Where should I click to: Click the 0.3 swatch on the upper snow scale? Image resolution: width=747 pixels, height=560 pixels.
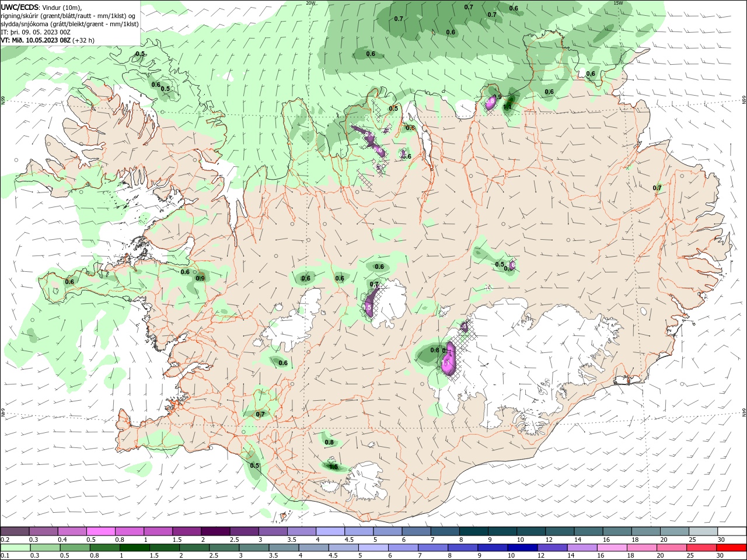(x=43, y=531)
